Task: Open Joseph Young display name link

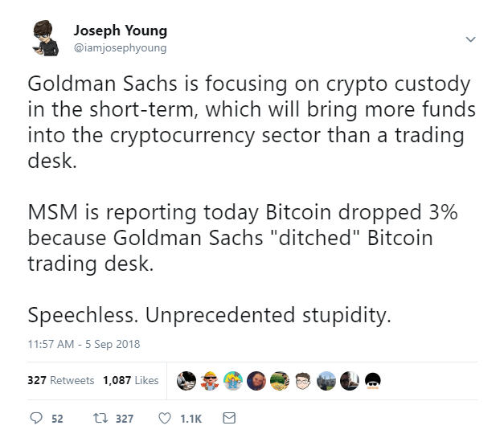Action: click(x=120, y=31)
